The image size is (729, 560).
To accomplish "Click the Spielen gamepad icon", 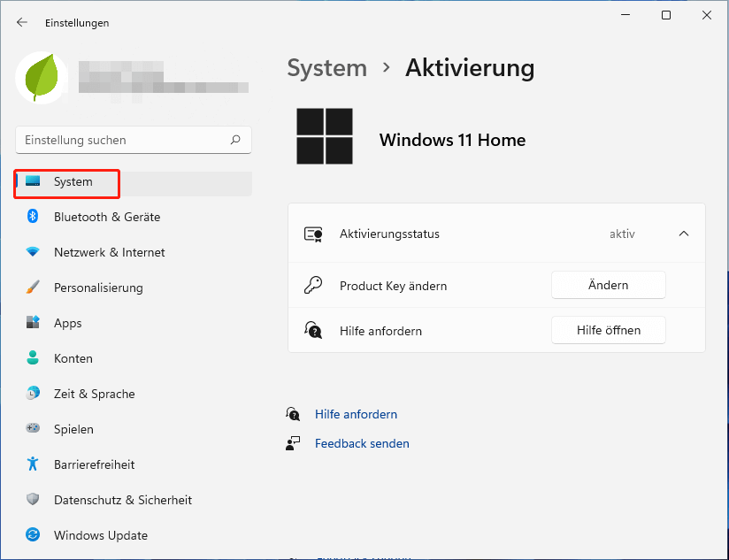I will point(33,429).
